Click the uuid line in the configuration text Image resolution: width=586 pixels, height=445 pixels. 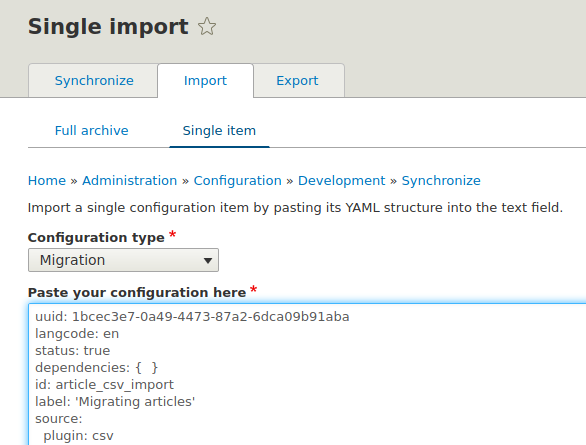point(192,317)
